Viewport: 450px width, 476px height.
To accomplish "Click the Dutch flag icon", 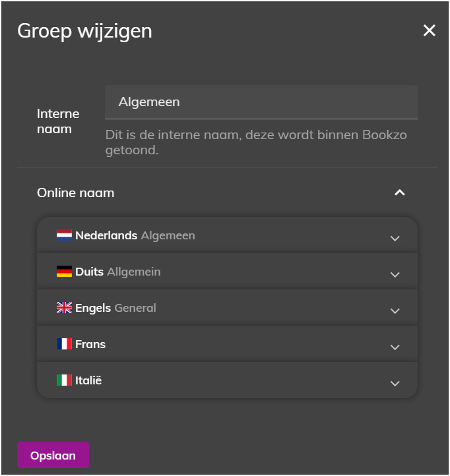I will 65,235.
